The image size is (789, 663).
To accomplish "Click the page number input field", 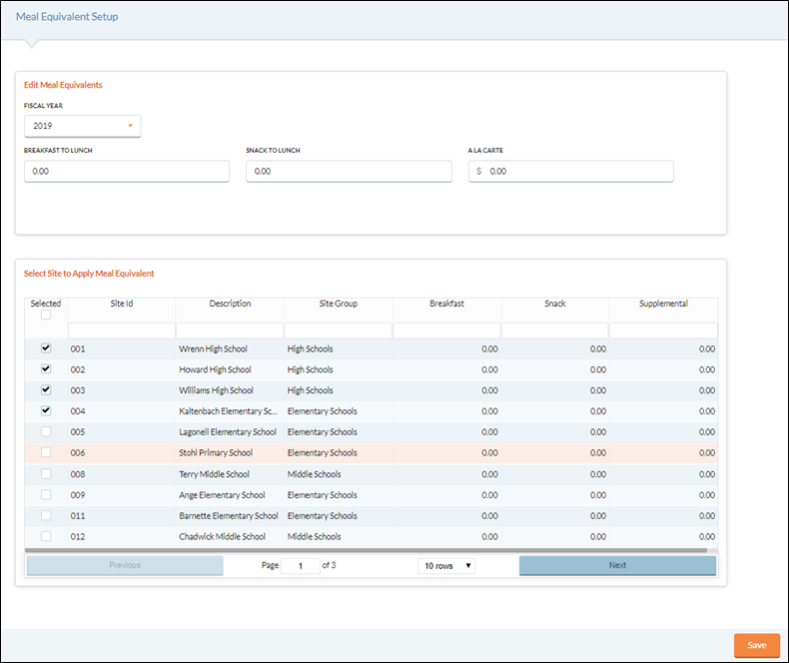I will (300, 566).
